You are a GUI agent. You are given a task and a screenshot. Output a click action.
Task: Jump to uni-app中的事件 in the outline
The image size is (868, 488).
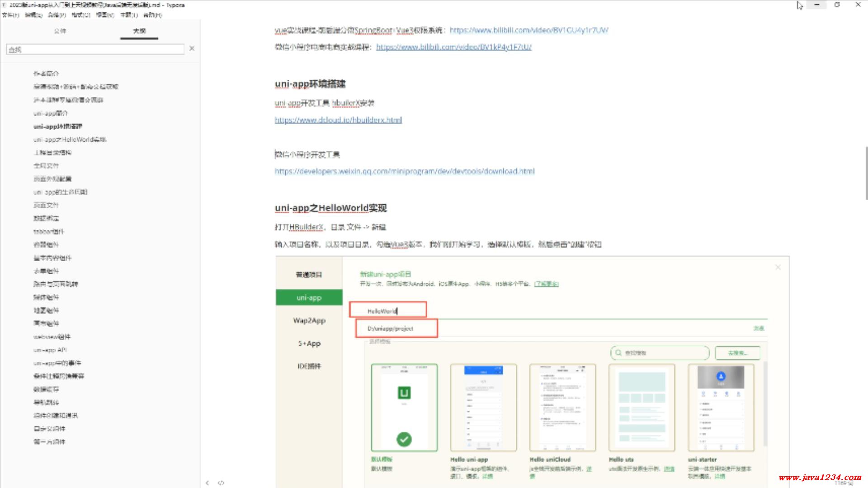coord(57,363)
